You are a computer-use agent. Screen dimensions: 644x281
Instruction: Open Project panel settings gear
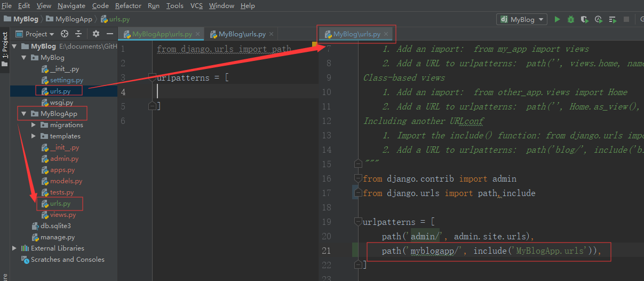tap(96, 34)
